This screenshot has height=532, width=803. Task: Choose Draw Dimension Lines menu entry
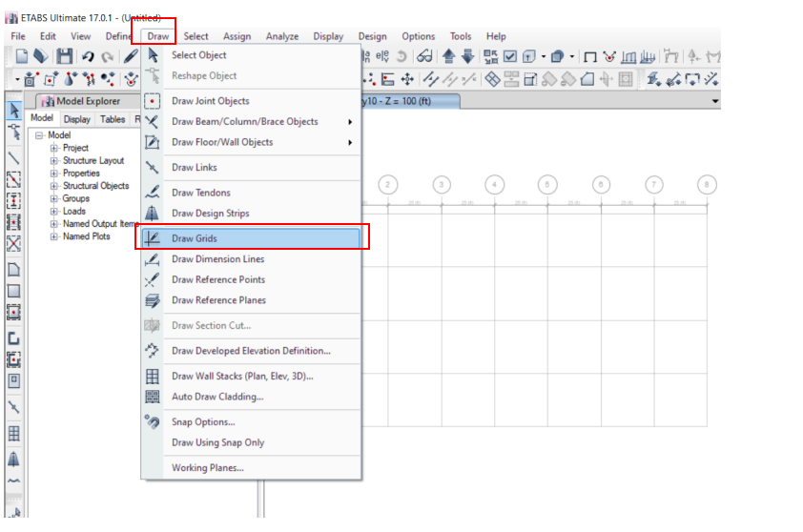(251, 259)
